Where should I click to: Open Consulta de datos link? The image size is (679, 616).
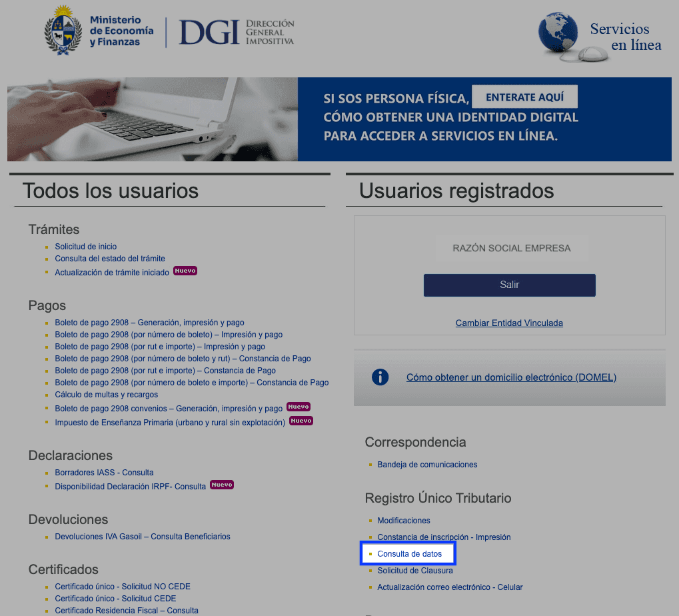coord(409,554)
